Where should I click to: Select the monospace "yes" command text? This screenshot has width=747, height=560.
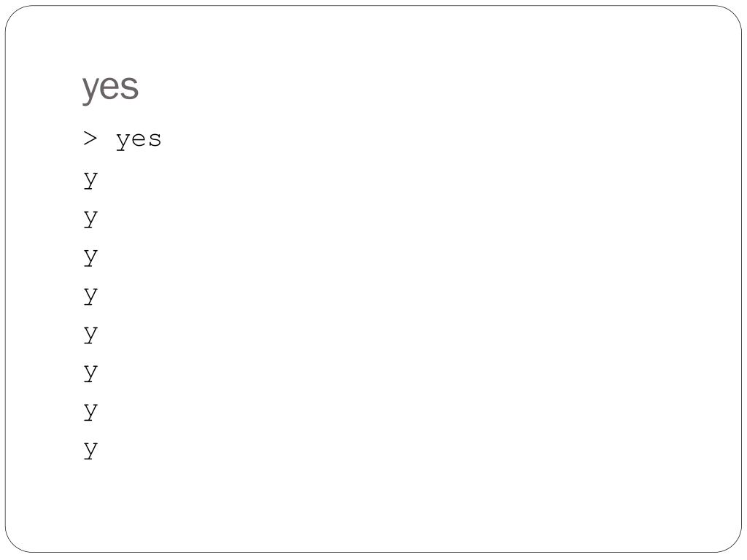(139, 141)
